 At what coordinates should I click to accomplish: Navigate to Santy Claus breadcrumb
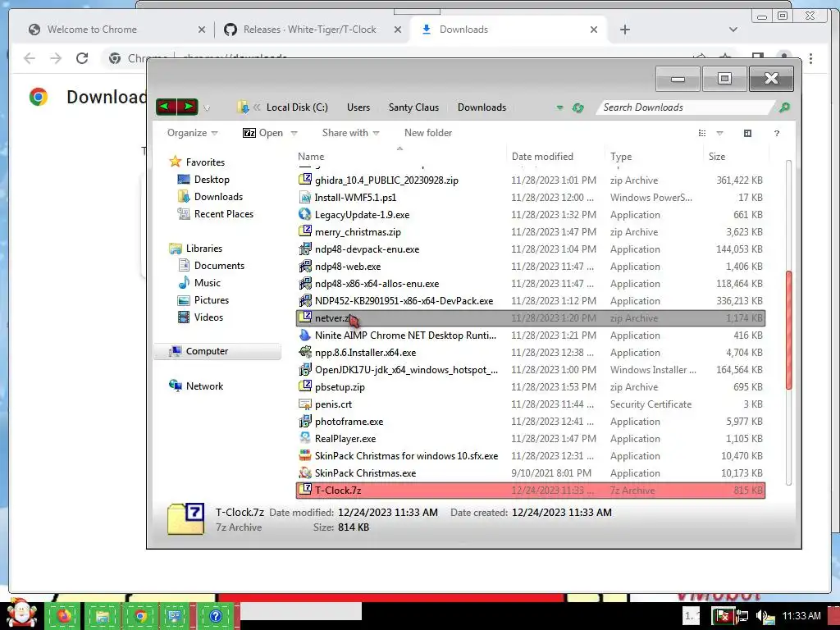click(413, 107)
